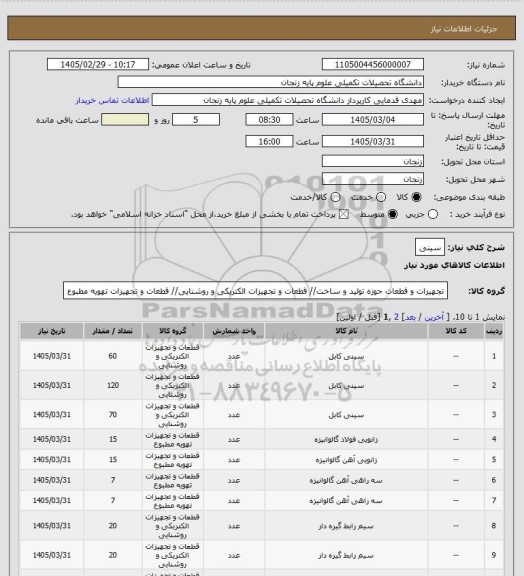
Task: Click the empty remaining hours field
Action: (x=125, y=120)
